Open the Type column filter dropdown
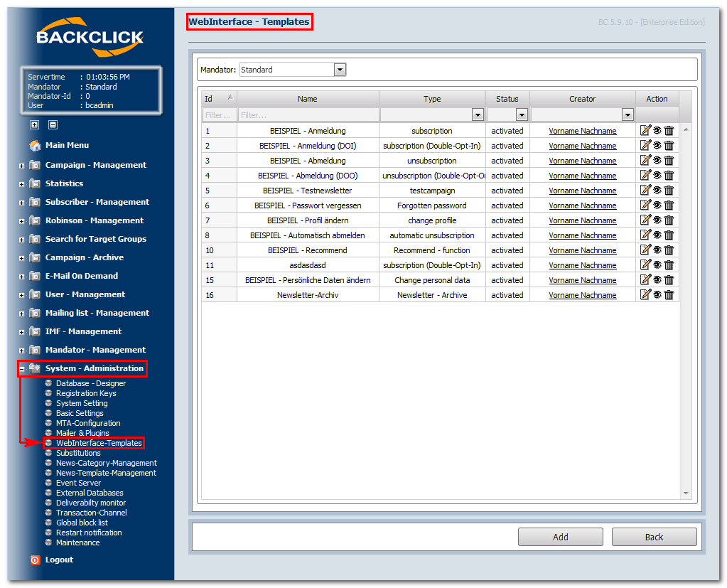Screen dimensions: 727x588 click(x=478, y=114)
